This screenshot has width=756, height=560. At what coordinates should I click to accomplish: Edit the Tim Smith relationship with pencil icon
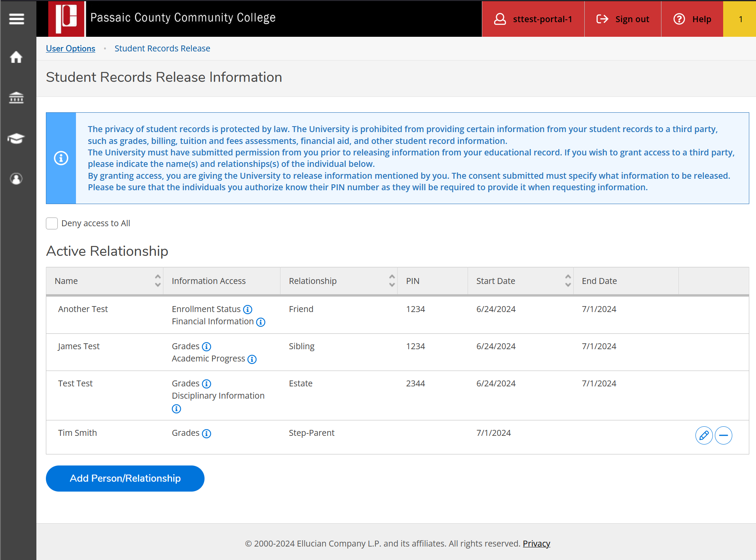coord(704,435)
